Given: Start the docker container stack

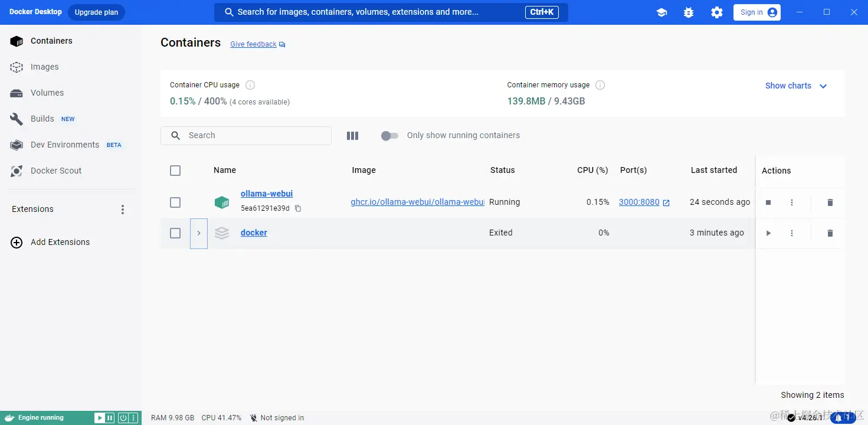Looking at the screenshot, I should pos(768,233).
